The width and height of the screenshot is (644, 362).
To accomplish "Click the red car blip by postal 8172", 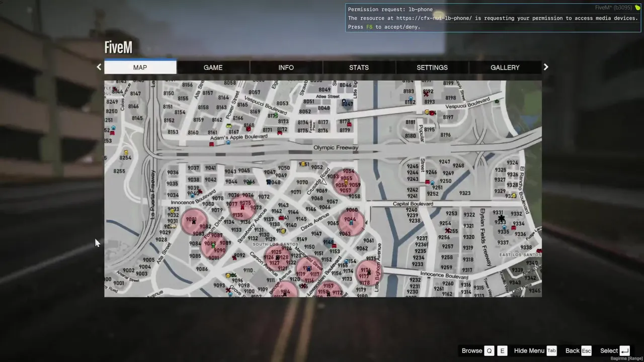I will tap(280, 133).
